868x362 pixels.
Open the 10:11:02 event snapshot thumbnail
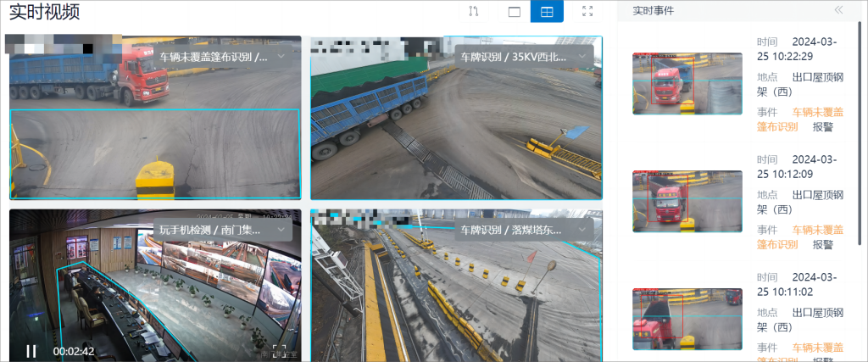click(687, 319)
